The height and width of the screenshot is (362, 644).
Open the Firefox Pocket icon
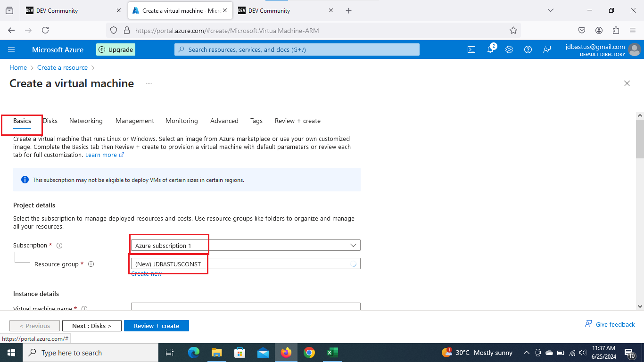click(582, 30)
